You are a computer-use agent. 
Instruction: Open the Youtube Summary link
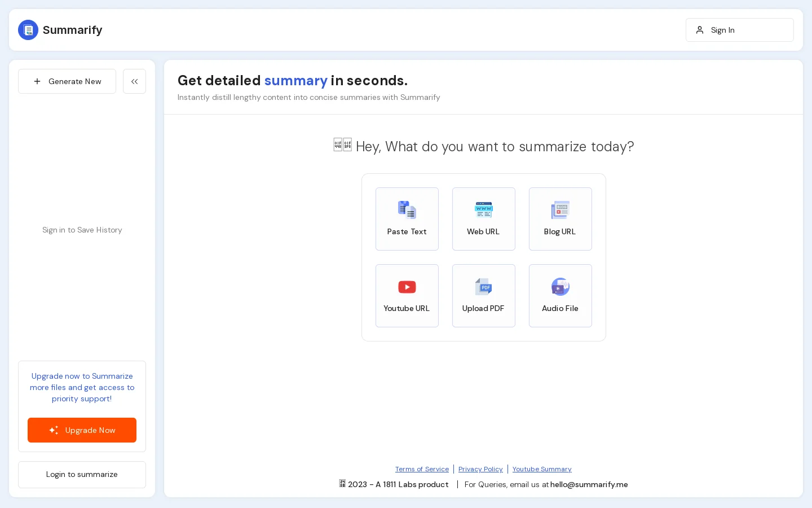pyautogui.click(x=542, y=469)
